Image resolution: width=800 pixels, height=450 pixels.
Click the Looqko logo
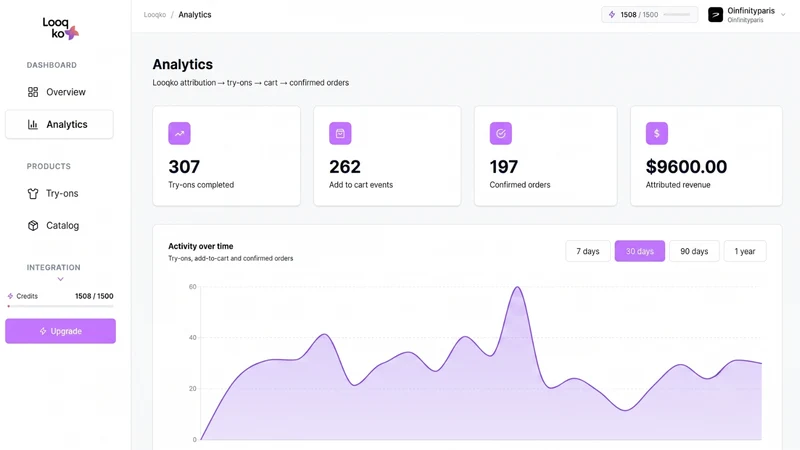[x=60, y=28]
